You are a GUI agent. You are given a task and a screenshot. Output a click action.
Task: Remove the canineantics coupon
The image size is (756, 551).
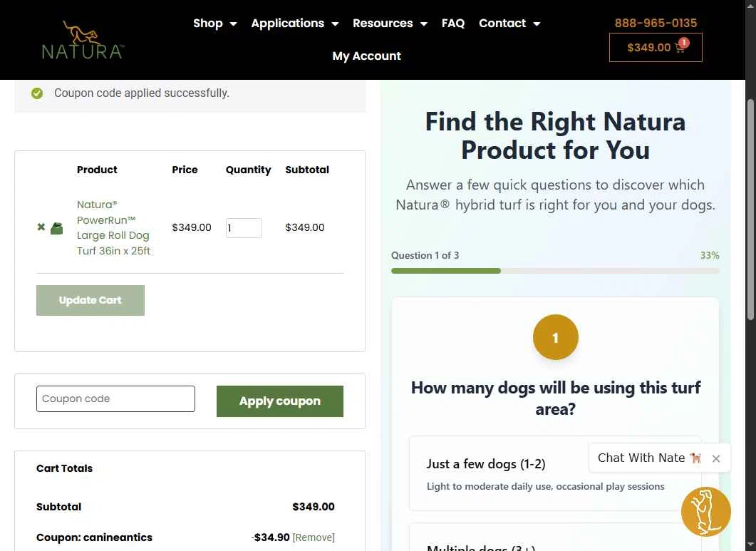pyautogui.click(x=314, y=537)
